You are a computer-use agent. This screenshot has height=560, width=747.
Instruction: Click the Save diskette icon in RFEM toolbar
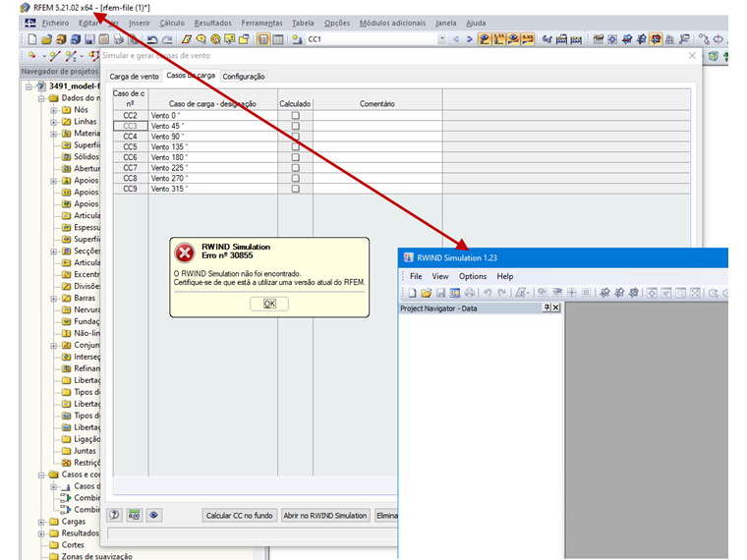coord(89,39)
